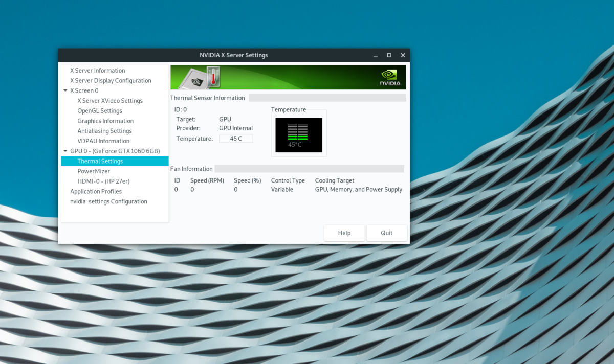Open OpenGL Settings page

pos(100,111)
